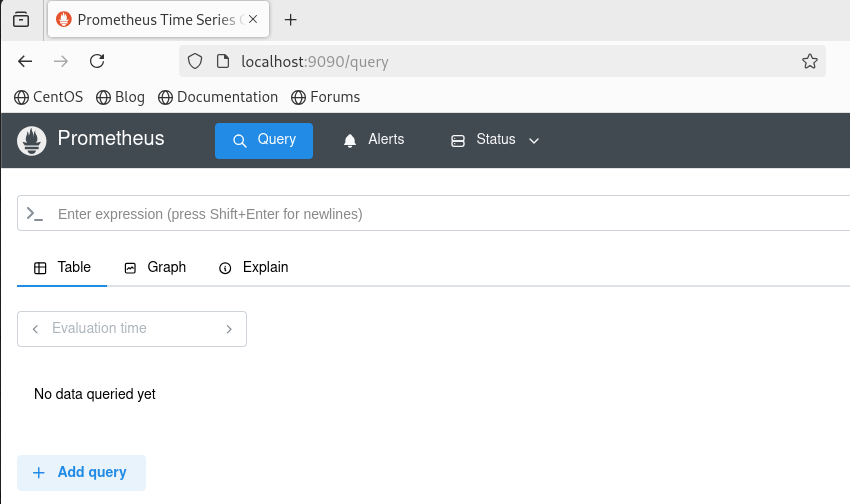Click the Evaluation time field
This screenshot has height=504, width=850.
pyautogui.click(x=132, y=328)
